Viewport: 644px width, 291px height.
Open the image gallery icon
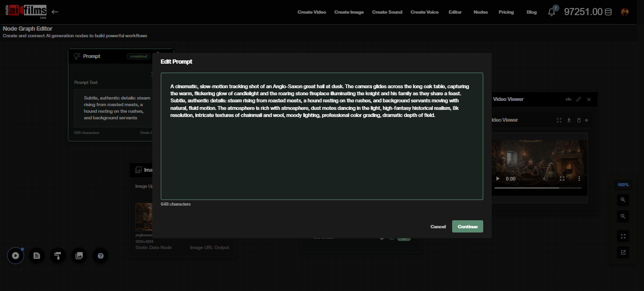click(79, 255)
